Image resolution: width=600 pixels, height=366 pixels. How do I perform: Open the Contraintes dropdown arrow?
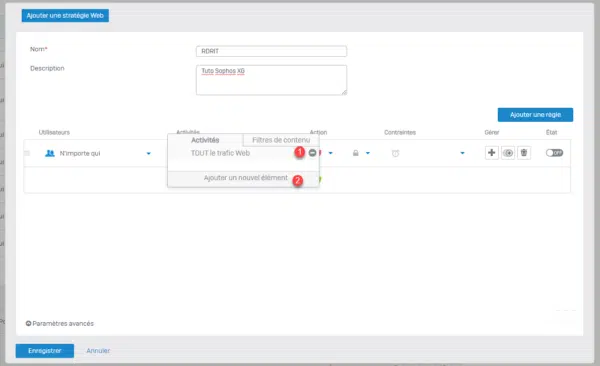(x=462, y=153)
